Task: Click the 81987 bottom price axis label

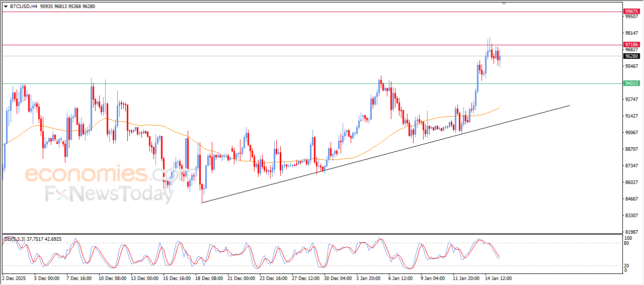Action: [630, 232]
